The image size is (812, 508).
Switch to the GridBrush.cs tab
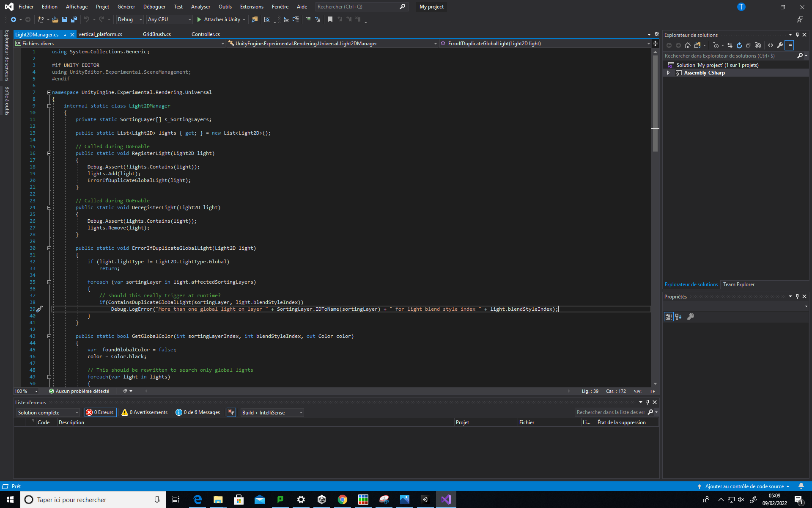click(157, 34)
